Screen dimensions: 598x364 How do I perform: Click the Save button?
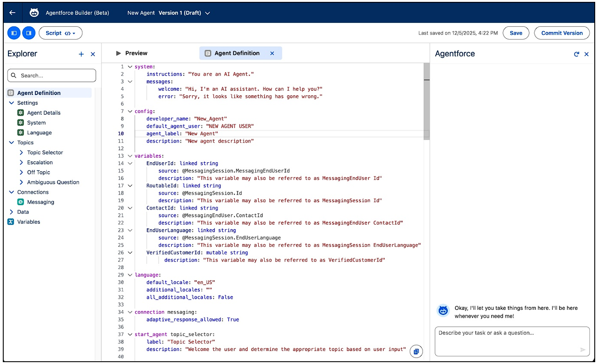[x=516, y=33]
